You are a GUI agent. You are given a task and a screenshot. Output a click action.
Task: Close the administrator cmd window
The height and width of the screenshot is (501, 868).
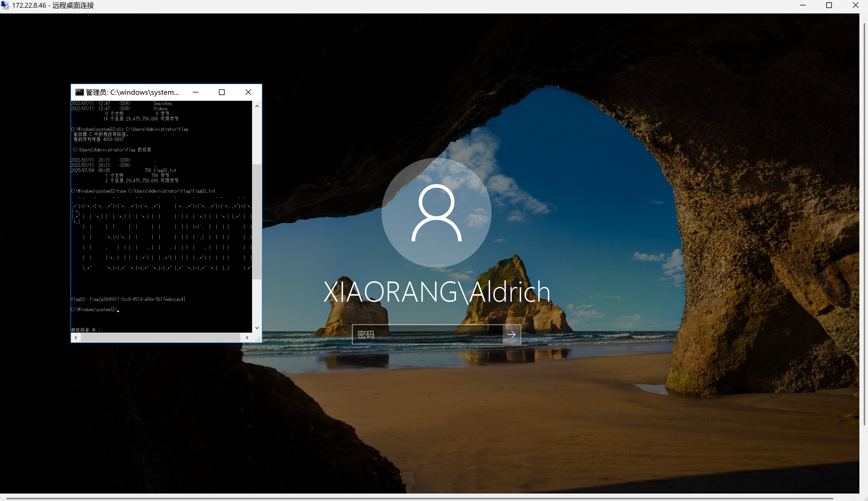248,92
